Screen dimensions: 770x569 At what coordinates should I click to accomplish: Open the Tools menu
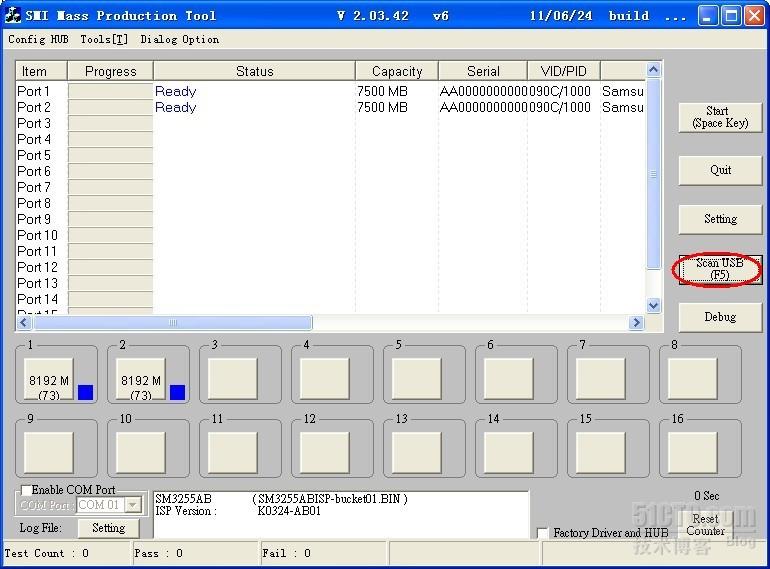(x=104, y=39)
